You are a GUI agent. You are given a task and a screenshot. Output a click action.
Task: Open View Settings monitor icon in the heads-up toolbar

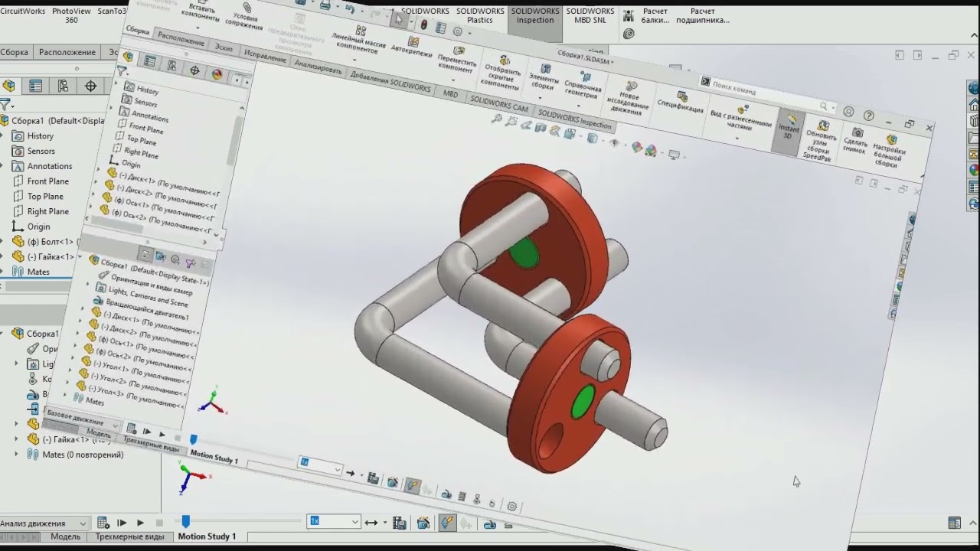[674, 155]
